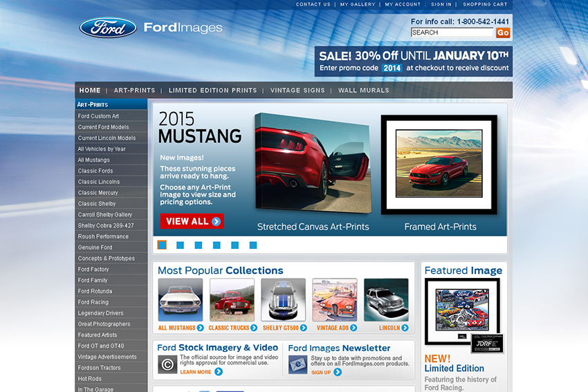
Task: Open the Shelby GT500 car thumbnail
Action: pyautogui.click(x=283, y=300)
